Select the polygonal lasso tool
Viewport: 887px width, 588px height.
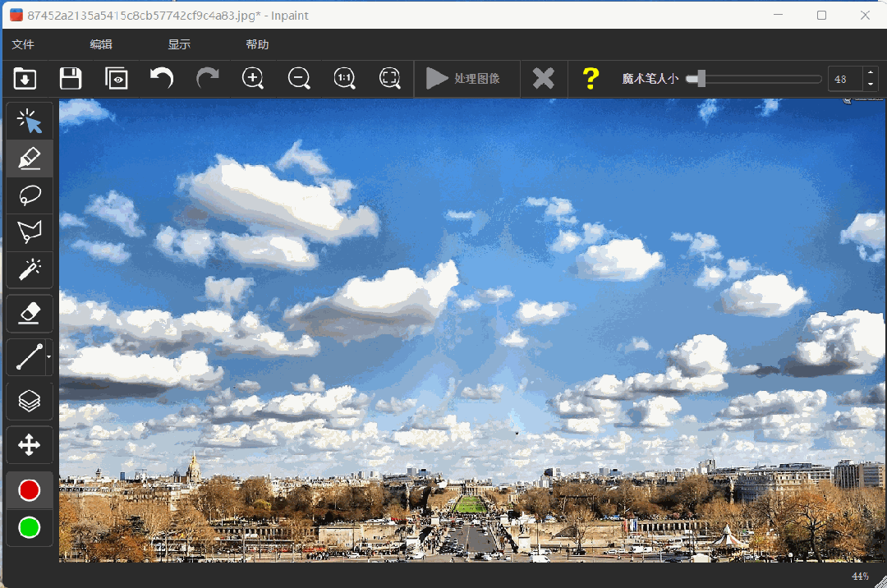click(30, 232)
